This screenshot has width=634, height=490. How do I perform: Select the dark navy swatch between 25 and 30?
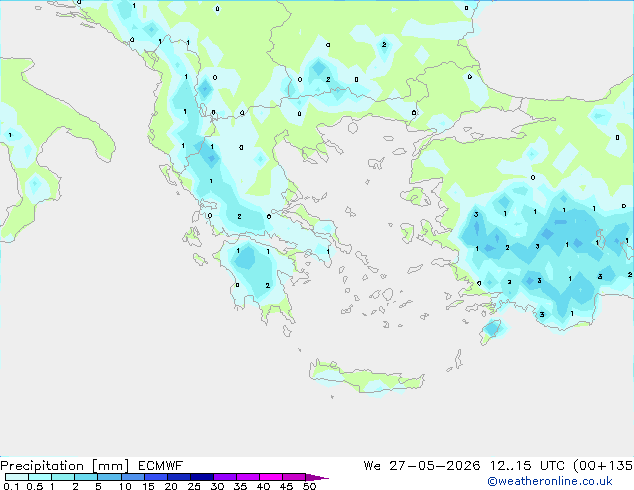(202, 477)
